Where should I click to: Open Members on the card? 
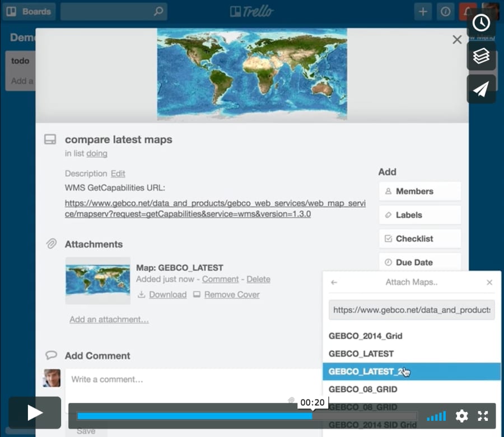419,191
